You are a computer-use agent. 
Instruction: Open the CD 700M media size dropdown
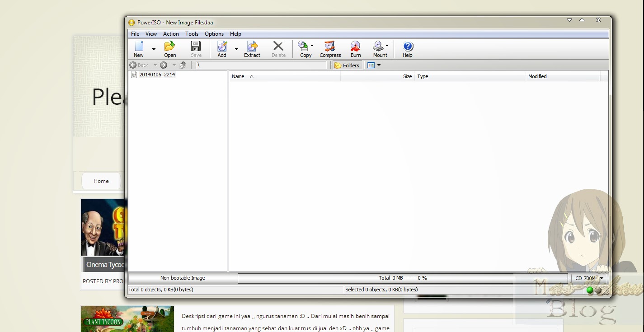coord(589,278)
